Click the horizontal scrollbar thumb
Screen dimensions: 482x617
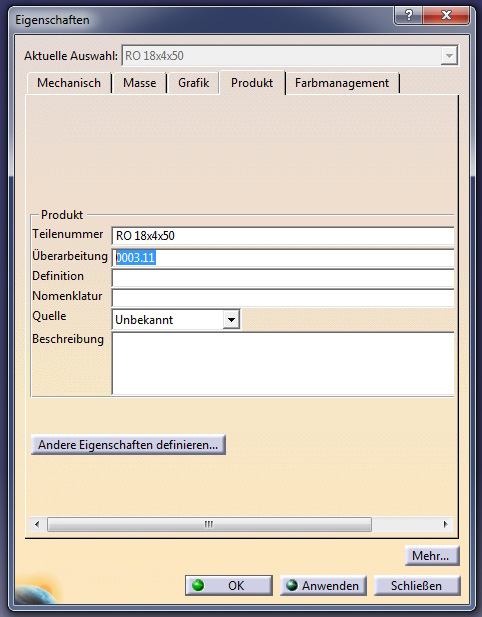click(x=209, y=524)
